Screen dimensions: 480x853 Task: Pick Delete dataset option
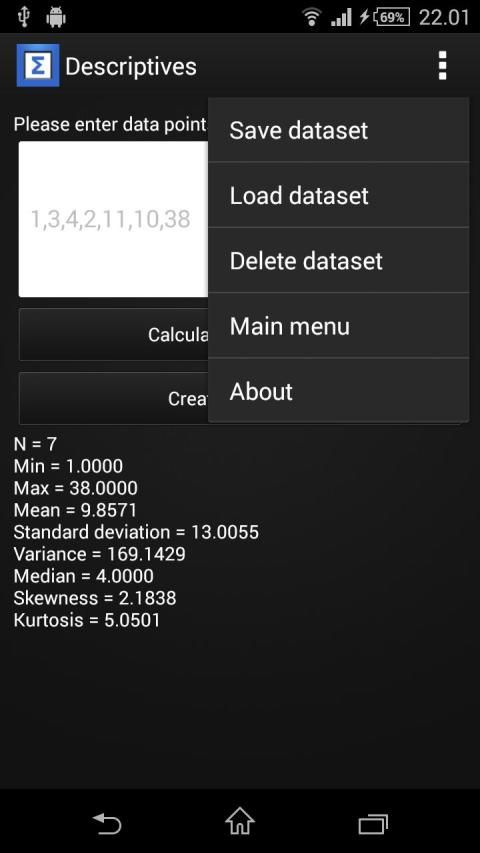click(x=338, y=261)
